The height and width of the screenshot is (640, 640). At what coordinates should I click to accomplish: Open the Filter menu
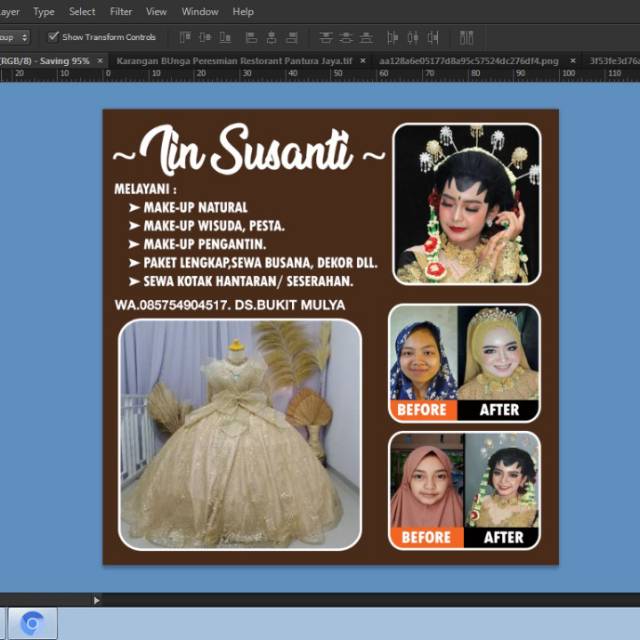121,11
